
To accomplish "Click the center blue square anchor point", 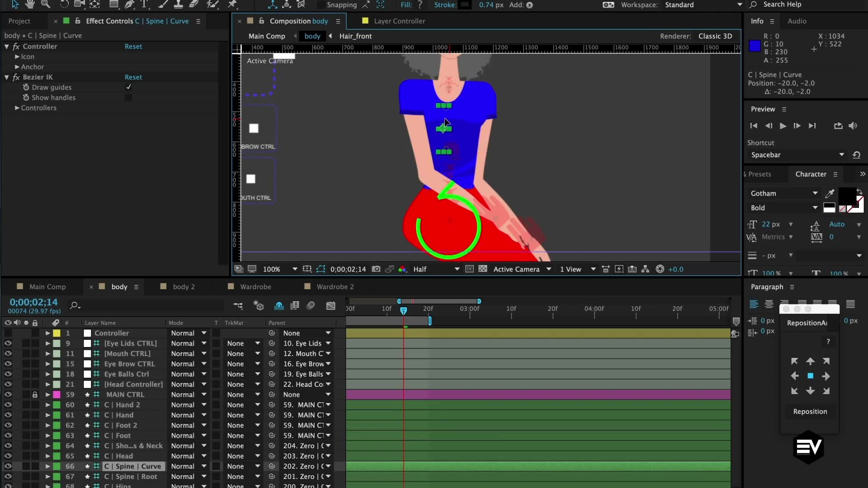I will (x=810, y=376).
